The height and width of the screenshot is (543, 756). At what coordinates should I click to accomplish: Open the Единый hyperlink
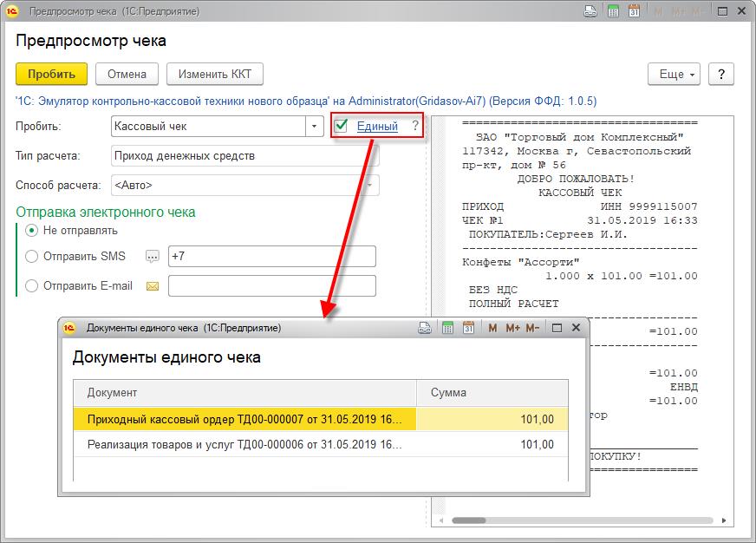point(377,127)
